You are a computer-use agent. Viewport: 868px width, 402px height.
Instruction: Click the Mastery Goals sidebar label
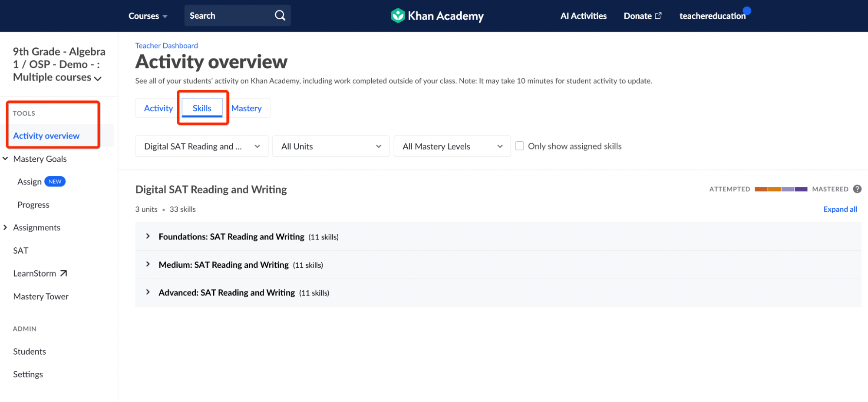click(40, 159)
